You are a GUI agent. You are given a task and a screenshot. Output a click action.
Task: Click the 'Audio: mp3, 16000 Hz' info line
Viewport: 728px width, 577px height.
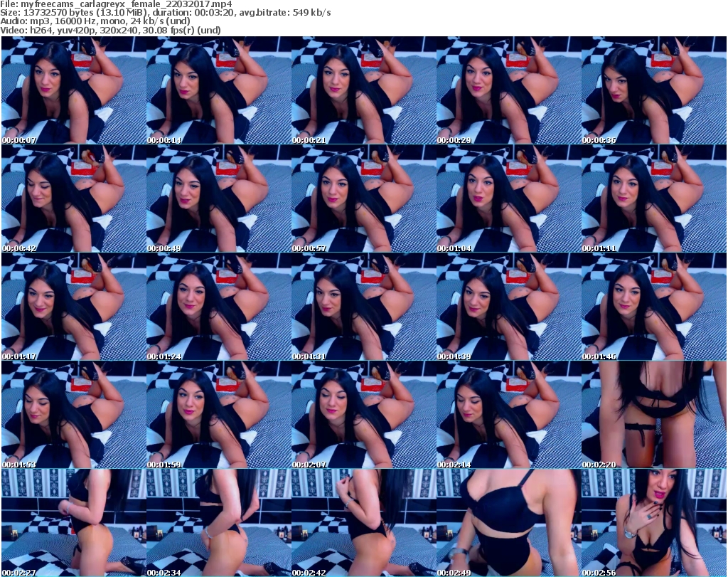tap(95, 21)
